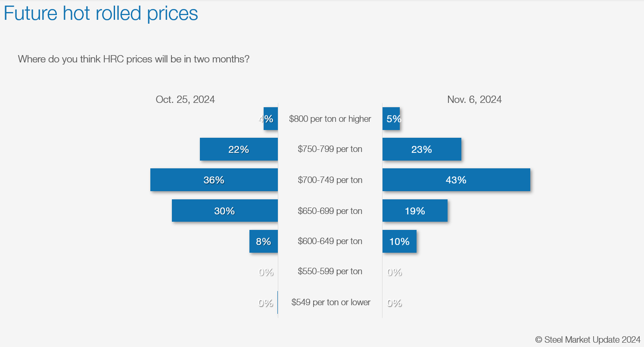Click the 22% bar on the left side
The height and width of the screenshot is (347, 644).
[239, 149]
